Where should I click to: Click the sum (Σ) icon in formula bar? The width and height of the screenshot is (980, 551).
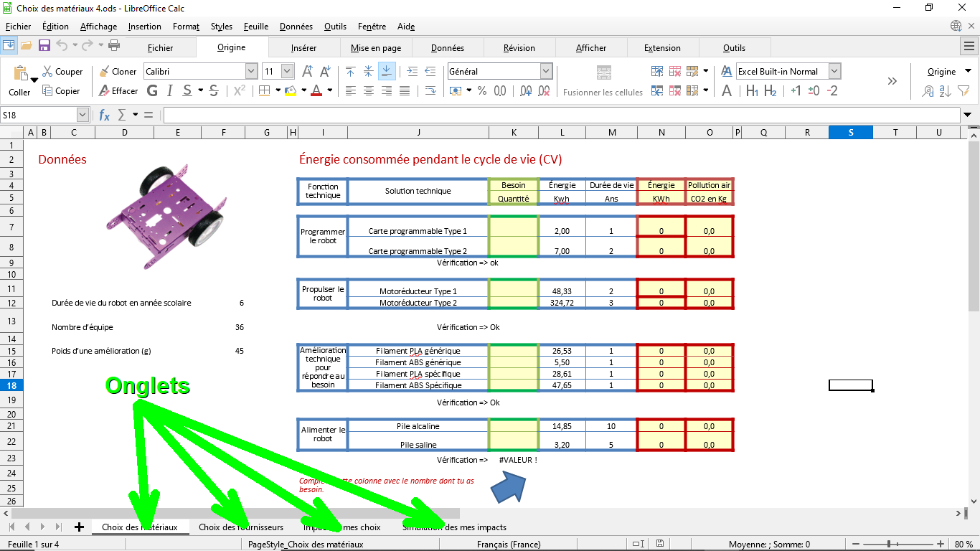point(121,115)
